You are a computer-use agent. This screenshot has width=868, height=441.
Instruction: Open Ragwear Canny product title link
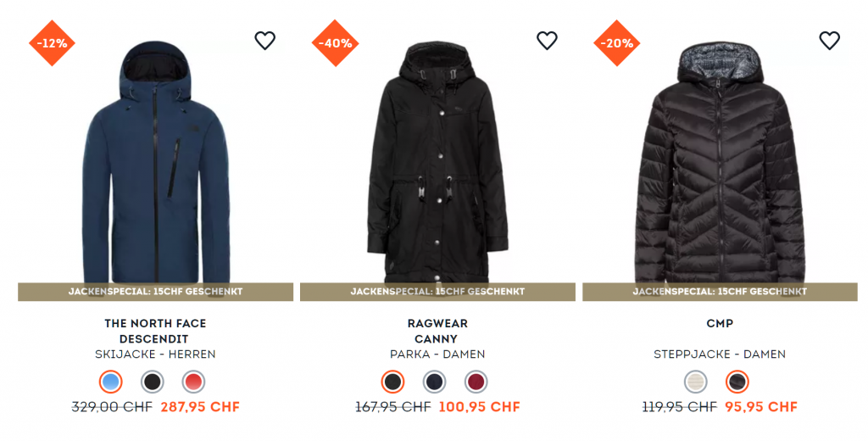pos(437,331)
